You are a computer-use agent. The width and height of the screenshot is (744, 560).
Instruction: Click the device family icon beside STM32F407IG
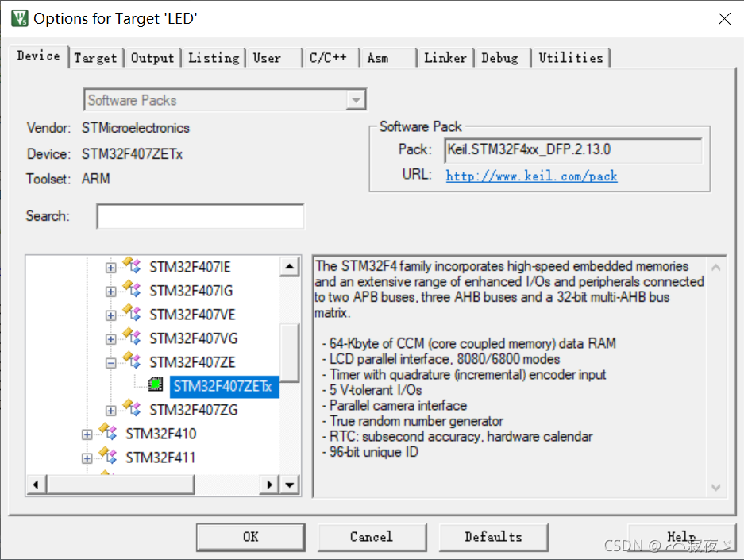[x=132, y=289]
